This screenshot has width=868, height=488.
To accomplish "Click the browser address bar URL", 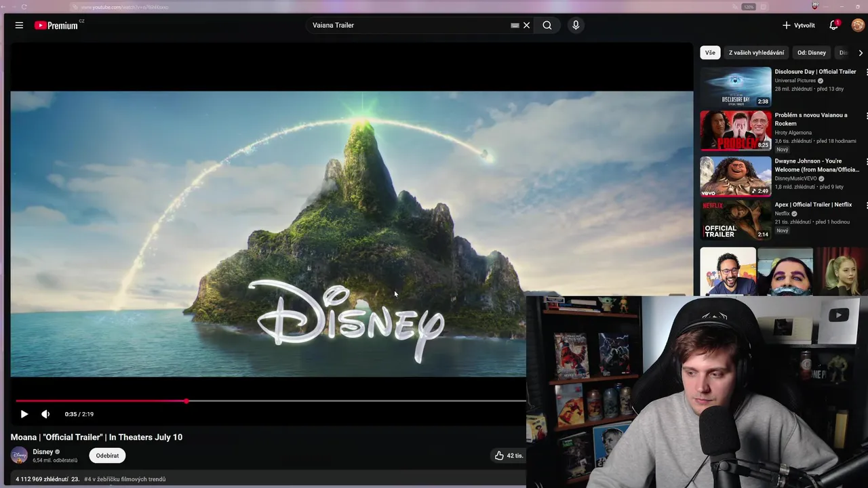I will point(124,7).
